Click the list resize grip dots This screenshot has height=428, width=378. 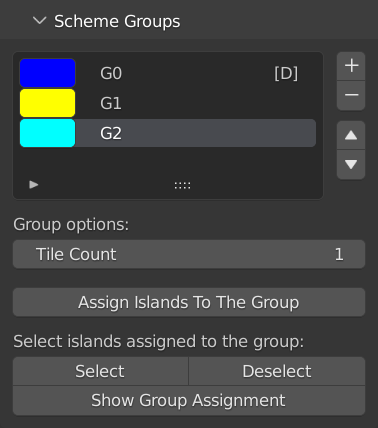182,186
